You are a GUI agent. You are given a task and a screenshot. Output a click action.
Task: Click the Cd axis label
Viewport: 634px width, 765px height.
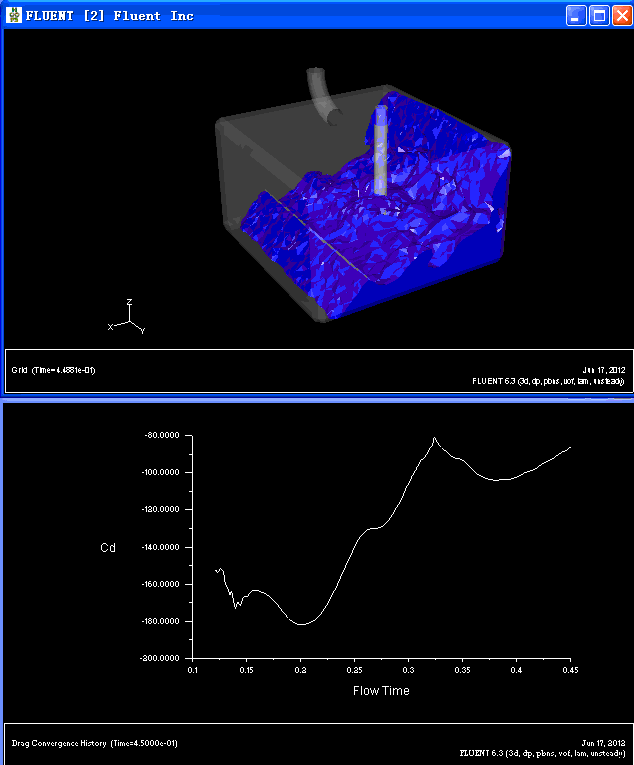pos(108,548)
